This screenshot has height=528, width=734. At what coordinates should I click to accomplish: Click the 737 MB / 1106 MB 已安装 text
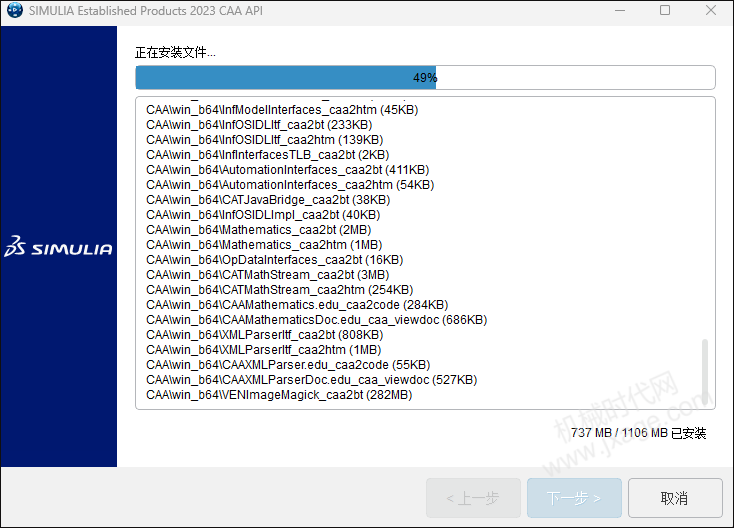coord(639,433)
